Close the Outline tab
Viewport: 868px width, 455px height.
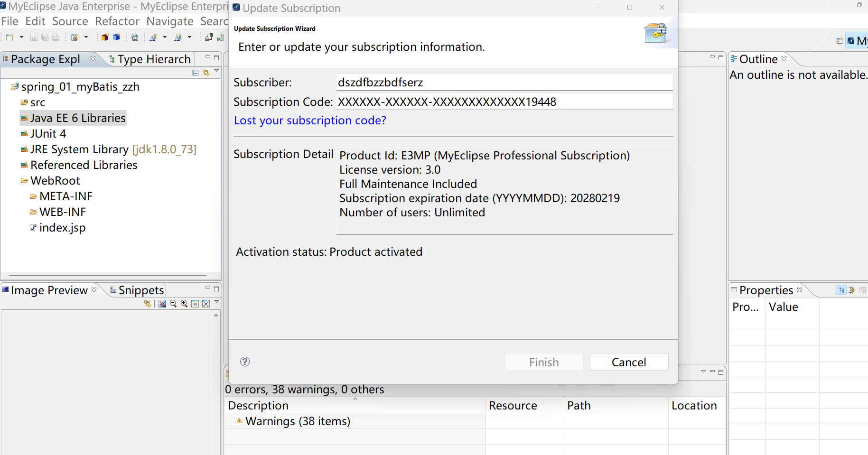784,59
